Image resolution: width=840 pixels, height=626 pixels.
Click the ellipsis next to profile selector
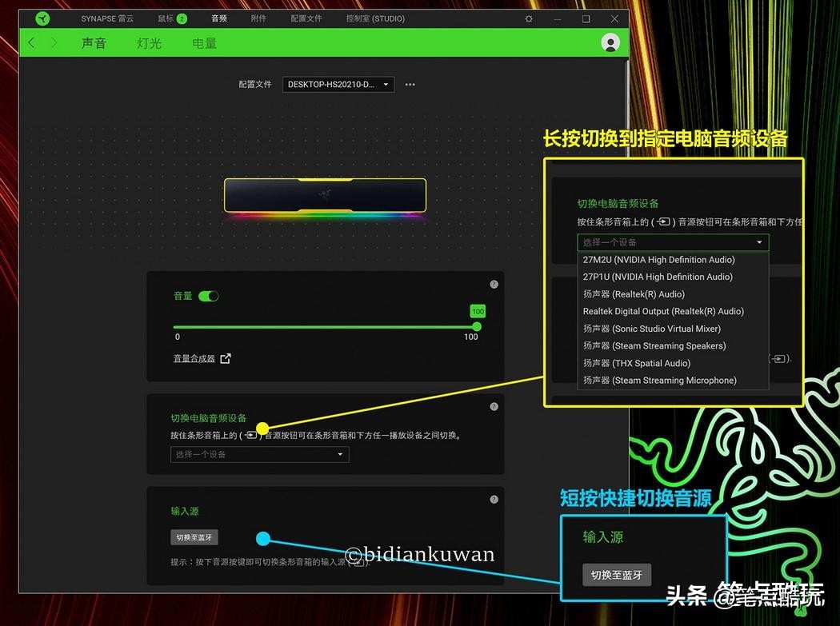(x=410, y=84)
